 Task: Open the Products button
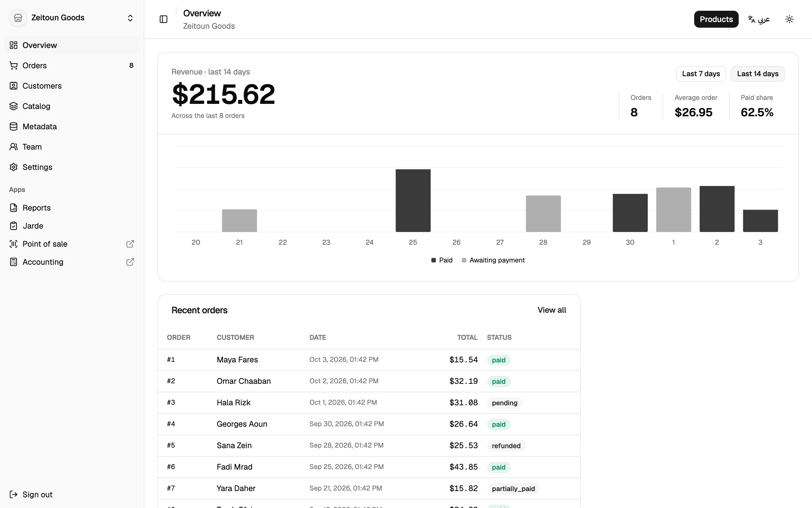coord(716,19)
